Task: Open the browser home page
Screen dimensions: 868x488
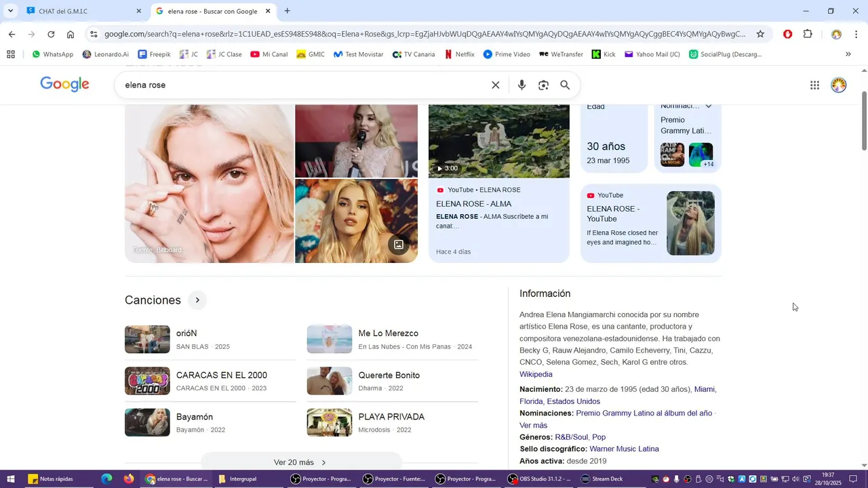Action: [x=71, y=35]
